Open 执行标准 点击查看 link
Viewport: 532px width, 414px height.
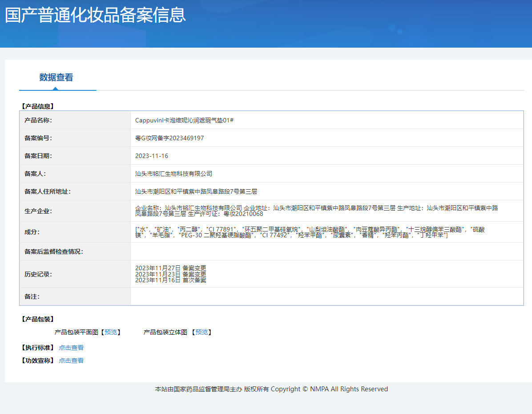tap(71, 348)
